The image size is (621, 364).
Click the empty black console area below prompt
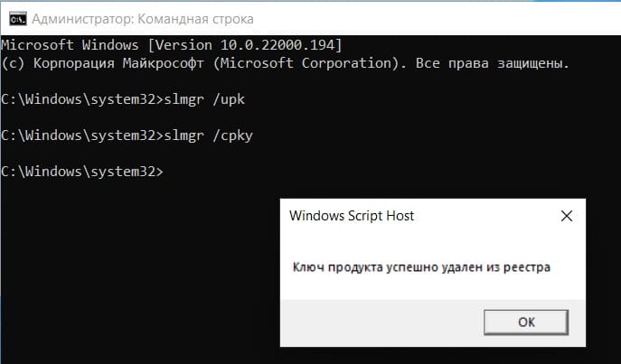click(138, 269)
